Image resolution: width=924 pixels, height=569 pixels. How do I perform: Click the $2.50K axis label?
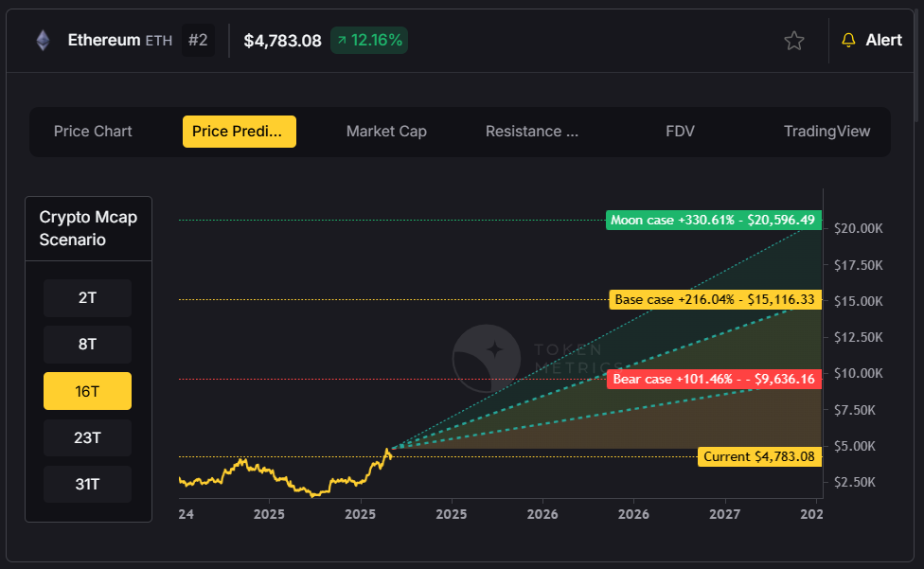(x=855, y=483)
